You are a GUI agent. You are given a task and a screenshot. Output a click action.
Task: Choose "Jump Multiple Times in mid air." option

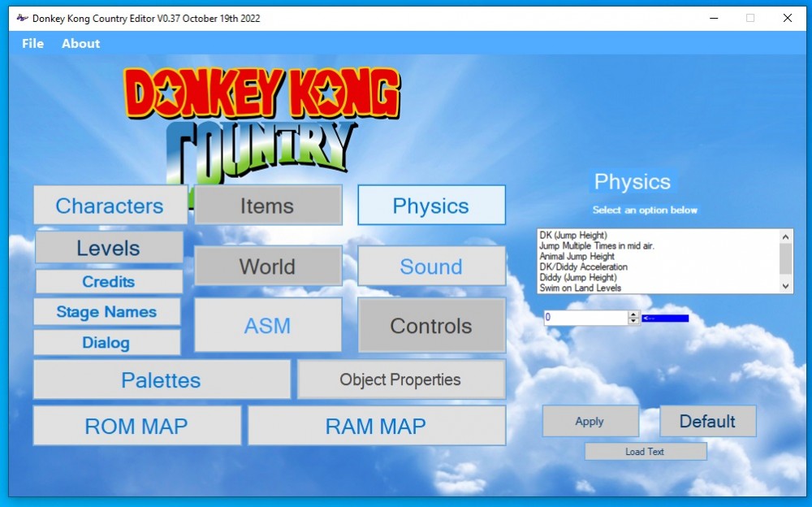click(x=597, y=246)
